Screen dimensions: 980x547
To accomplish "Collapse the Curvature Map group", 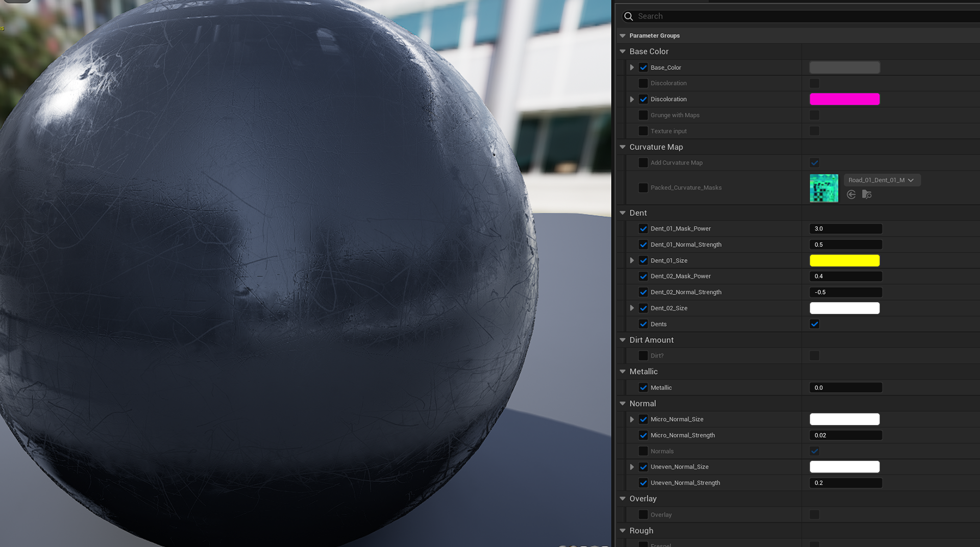I will (x=623, y=147).
